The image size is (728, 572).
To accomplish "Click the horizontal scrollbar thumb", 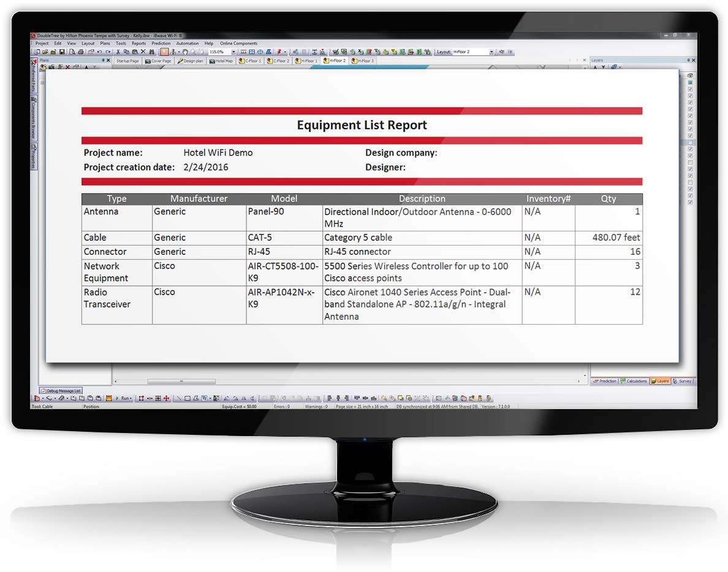I will coord(181,382).
